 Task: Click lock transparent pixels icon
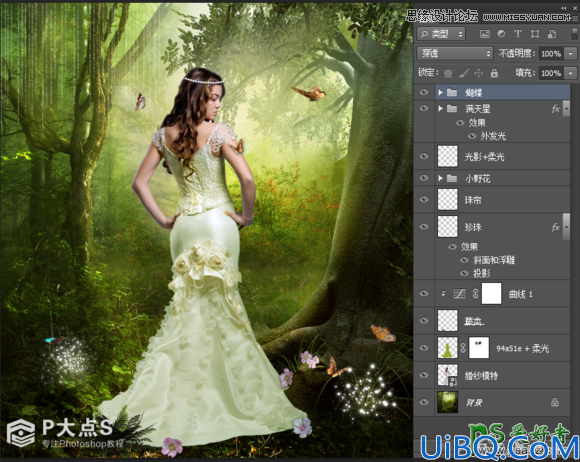(x=448, y=73)
